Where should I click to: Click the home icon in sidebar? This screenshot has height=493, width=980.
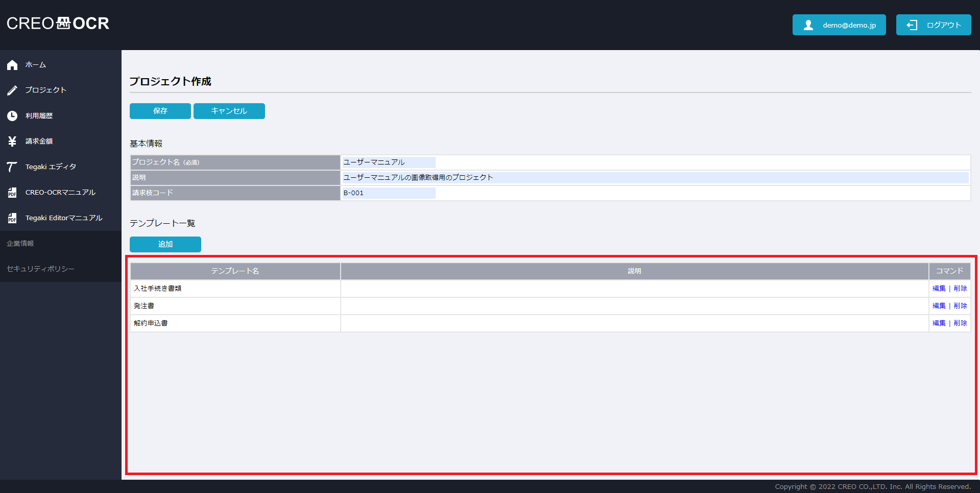point(12,65)
